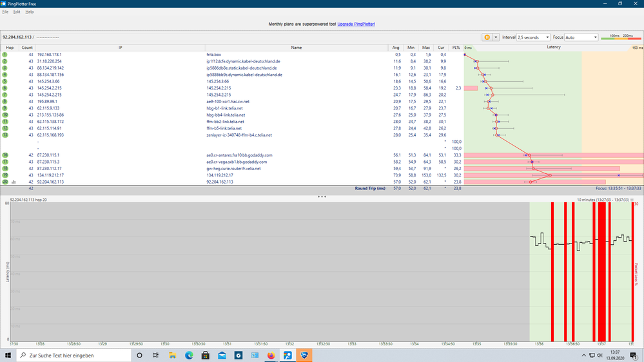Select the ae0.cr-antares.fra10.bb.godaddy.com hop name
The height and width of the screenshot is (362, 644).
(239, 155)
